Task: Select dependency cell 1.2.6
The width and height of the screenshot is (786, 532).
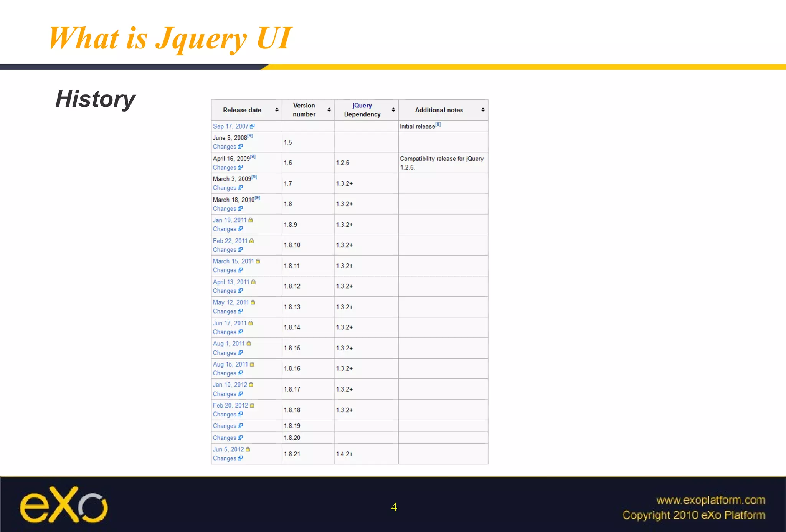Action: click(x=366, y=163)
